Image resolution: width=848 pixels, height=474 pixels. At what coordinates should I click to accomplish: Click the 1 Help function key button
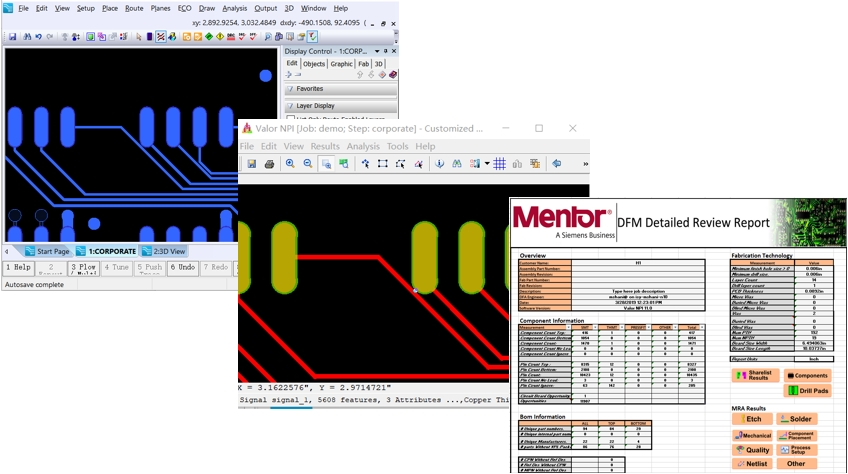click(19, 268)
